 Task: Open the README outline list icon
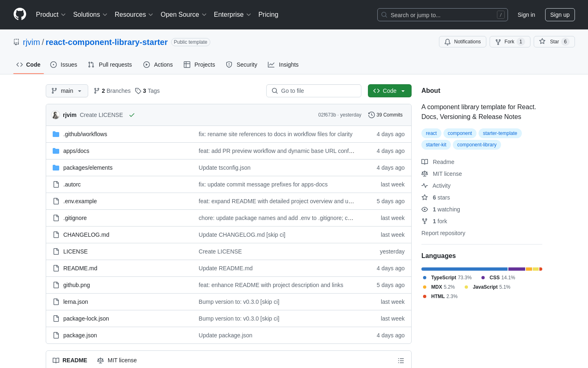401,361
